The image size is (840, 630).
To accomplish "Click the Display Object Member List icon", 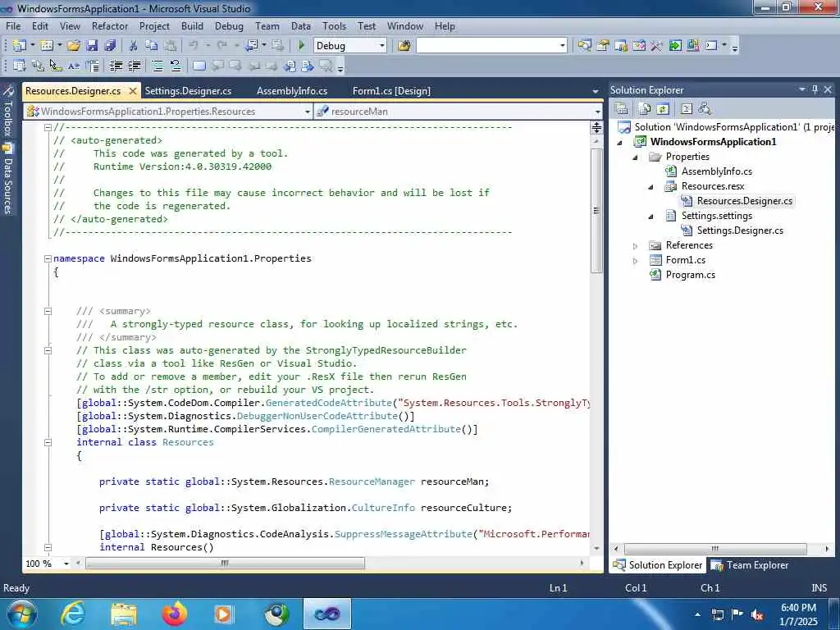I will point(20,66).
